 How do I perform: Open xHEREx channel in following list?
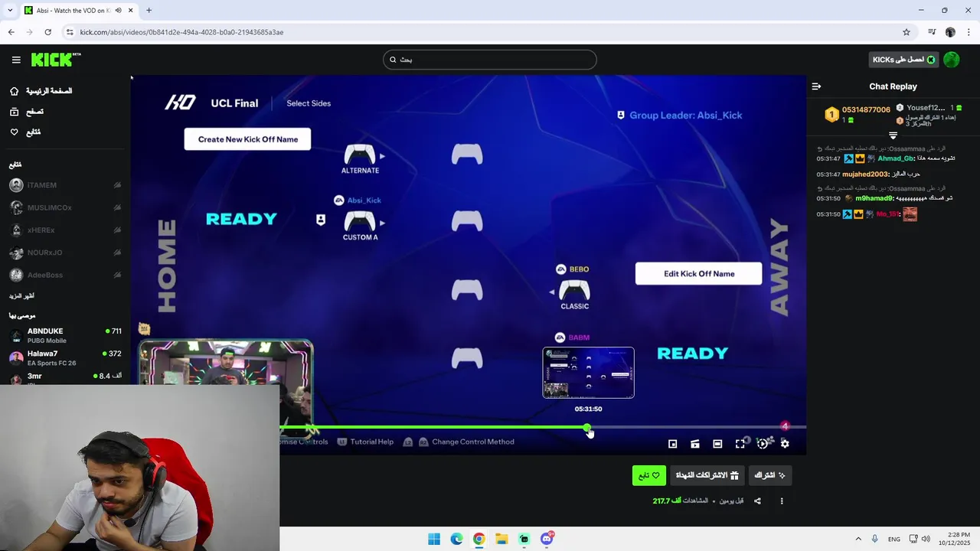pos(65,230)
